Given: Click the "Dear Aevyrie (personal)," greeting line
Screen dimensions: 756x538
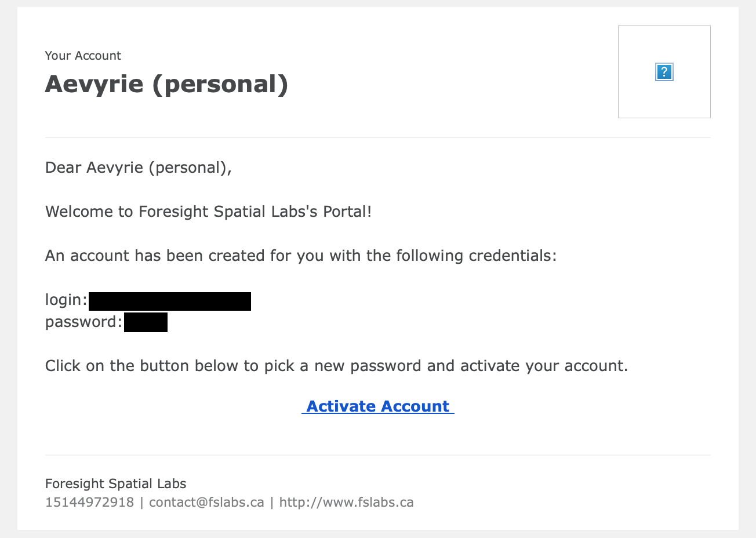Looking at the screenshot, I should [x=138, y=168].
